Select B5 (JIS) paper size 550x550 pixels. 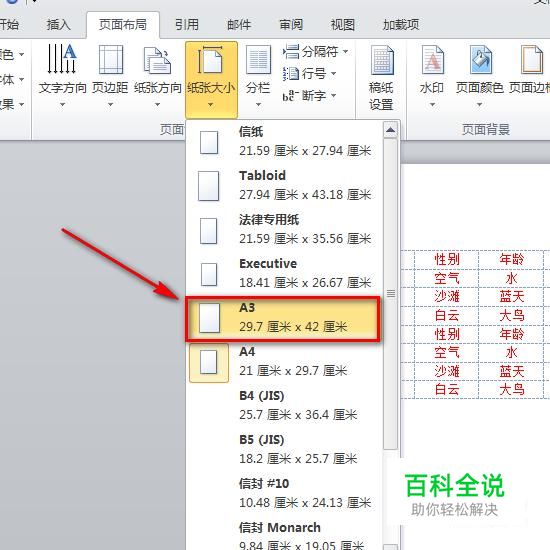coord(284,450)
